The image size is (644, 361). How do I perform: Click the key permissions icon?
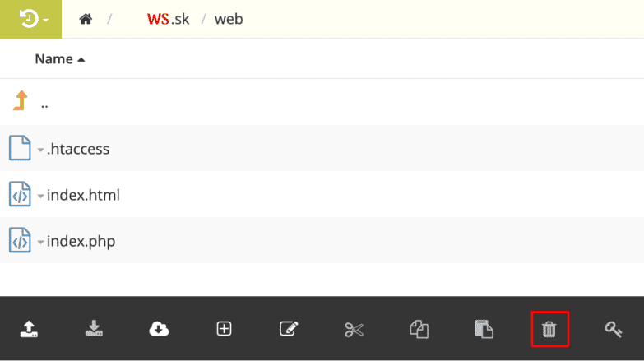click(614, 330)
